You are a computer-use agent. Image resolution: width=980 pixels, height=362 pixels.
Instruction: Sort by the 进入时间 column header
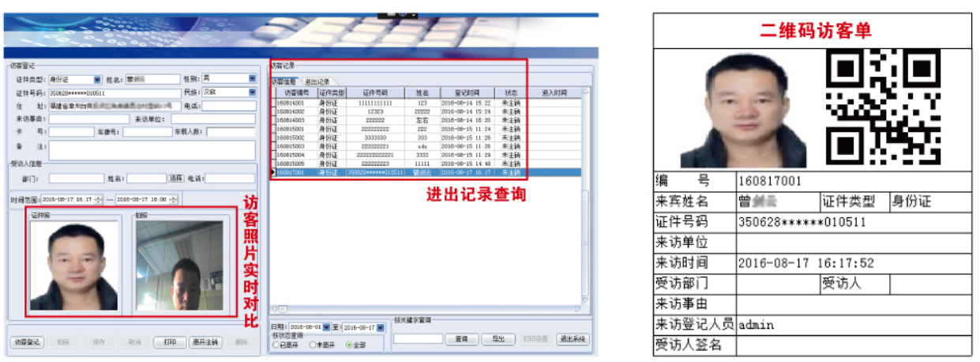(x=554, y=92)
